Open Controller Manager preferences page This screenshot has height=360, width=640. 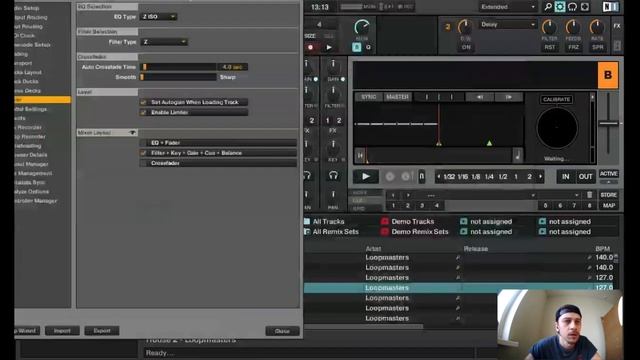pyautogui.click(x=36, y=201)
